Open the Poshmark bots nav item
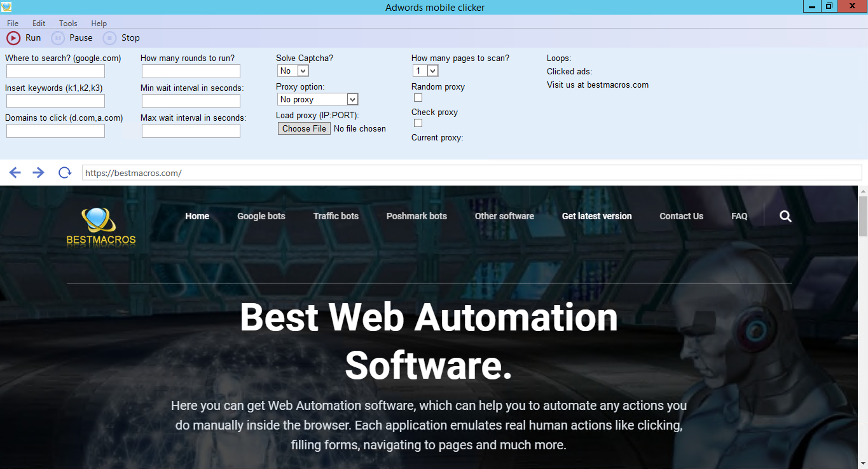This screenshot has height=469, width=868. tap(417, 216)
